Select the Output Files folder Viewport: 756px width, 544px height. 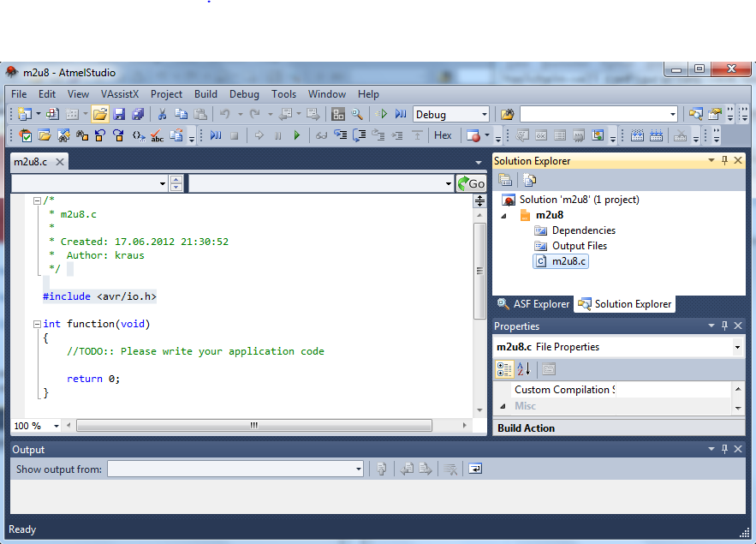pos(570,246)
